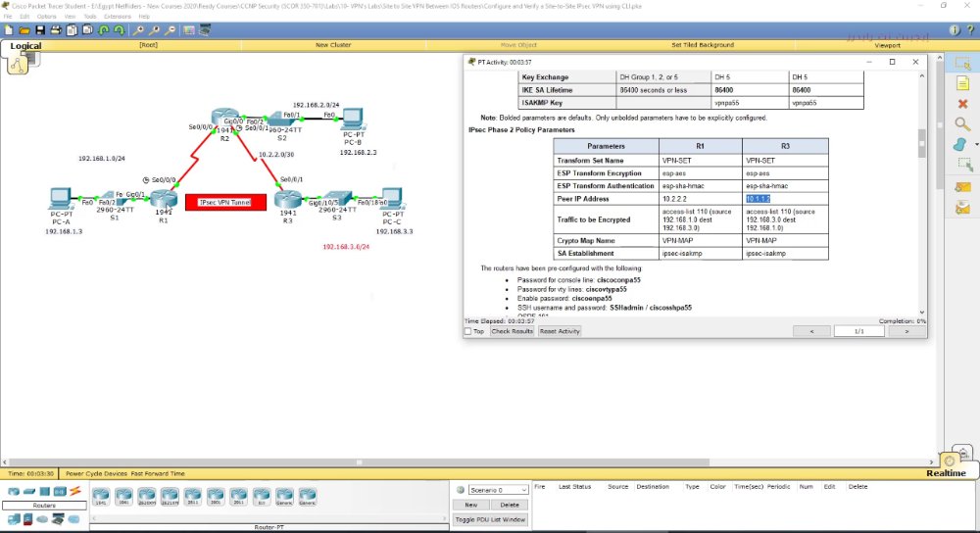This screenshot has width=980, height=533.
Task: Click the New scenario button
Action: pyautogui.click(x=470, y=505)
